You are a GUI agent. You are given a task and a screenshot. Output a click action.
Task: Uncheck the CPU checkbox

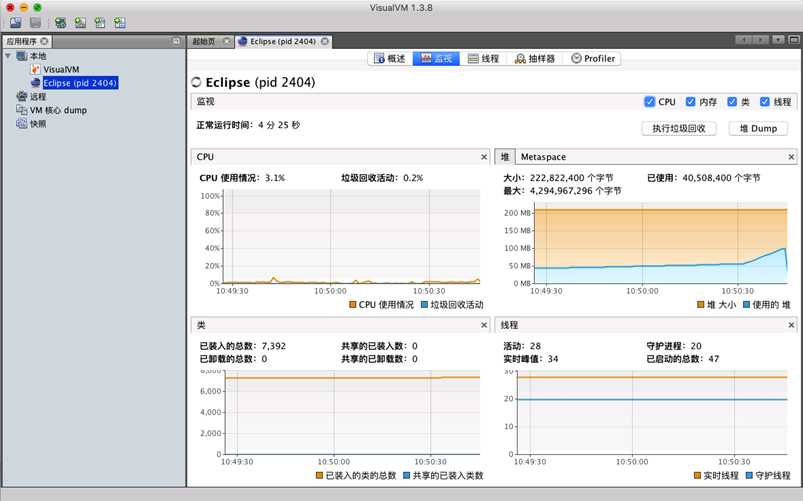click(649, 101)
